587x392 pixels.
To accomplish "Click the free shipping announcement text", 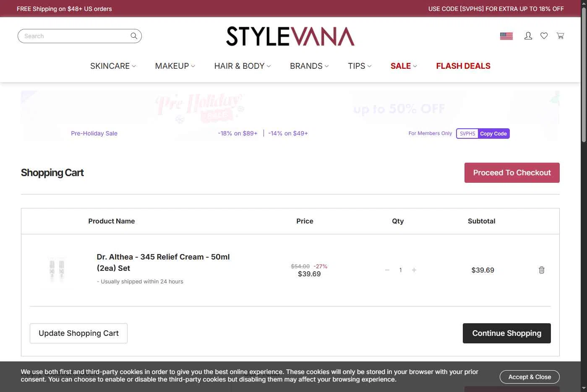I will point(64,9).
